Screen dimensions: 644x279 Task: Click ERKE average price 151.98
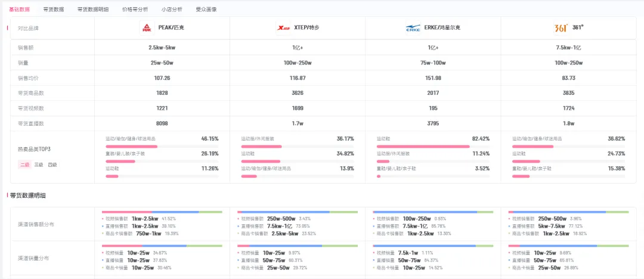pyautogui.click(x=433, y=78)
